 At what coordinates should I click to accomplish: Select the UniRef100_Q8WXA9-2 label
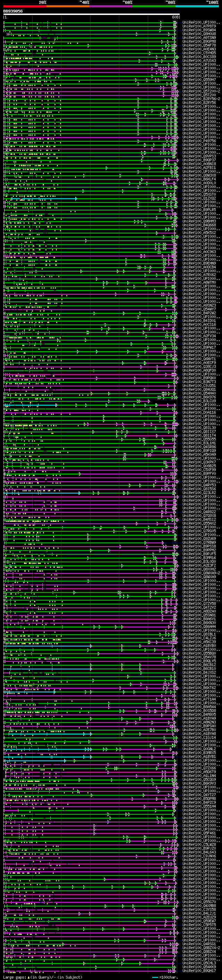click(202, 573)
